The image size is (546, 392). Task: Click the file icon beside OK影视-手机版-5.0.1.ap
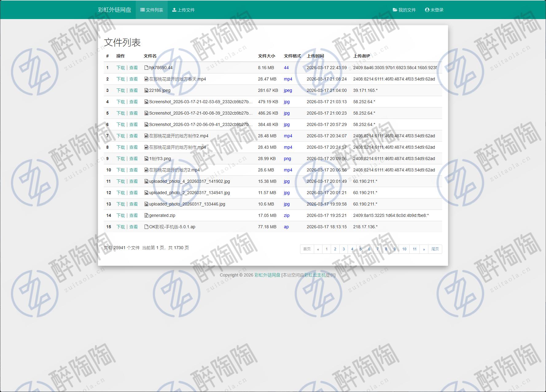coord(146,227)
